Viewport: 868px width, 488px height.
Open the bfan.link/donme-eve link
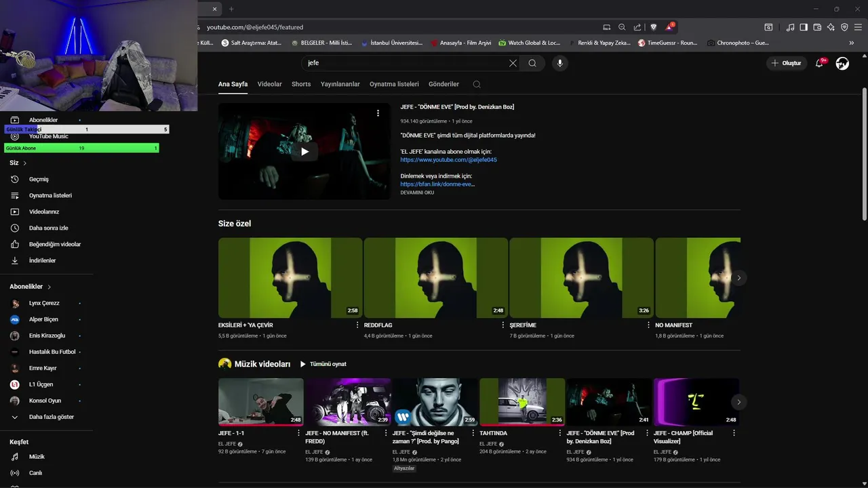[x=437, y=184]
